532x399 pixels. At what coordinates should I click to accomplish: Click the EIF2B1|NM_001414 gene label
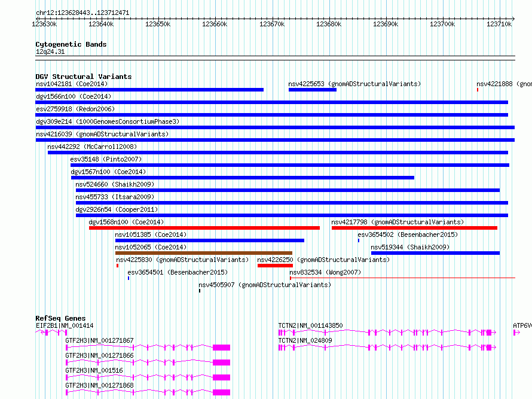[65, 325]
